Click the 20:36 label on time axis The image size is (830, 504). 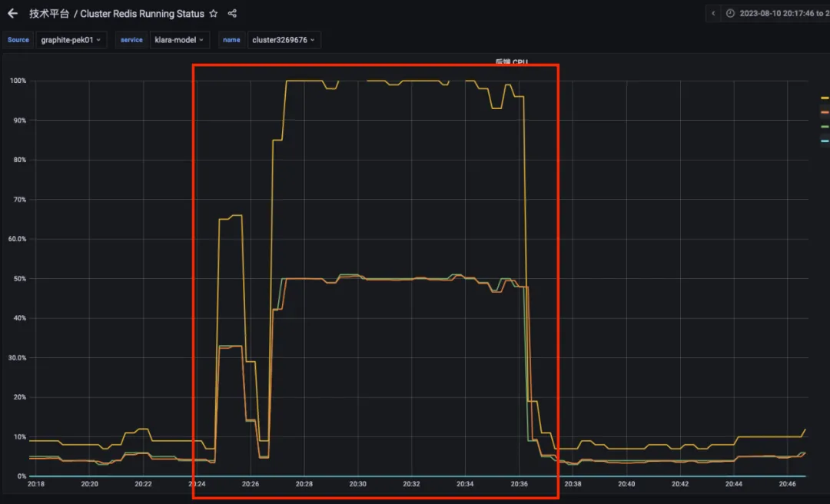click(519, 484)
